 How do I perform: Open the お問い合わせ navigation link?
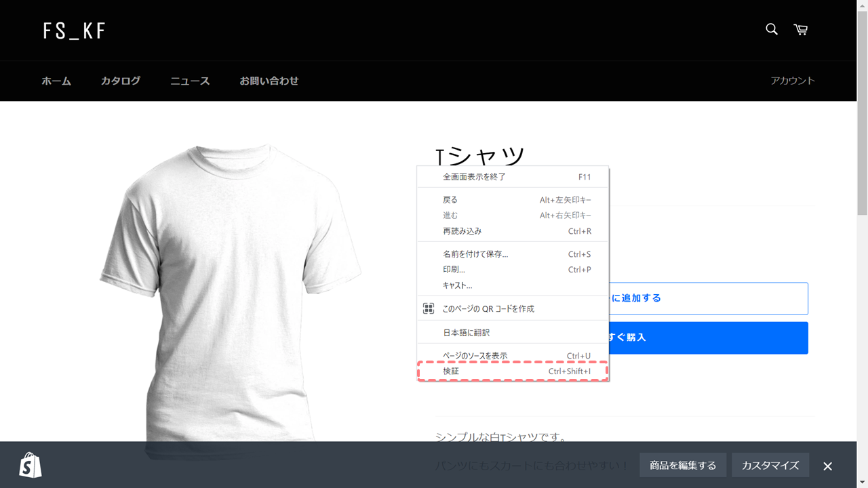pos(269,81)
